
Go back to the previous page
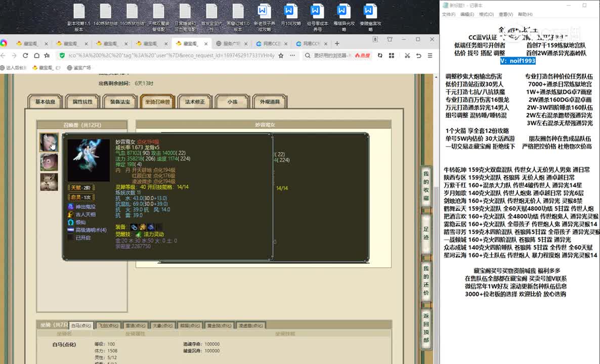4,56
